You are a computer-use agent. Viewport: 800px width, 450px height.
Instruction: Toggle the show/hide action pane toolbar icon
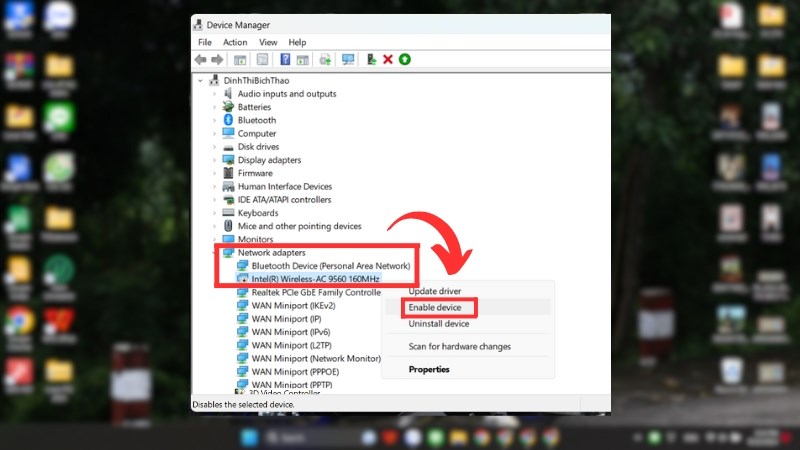pyautogui.click(x=303, y=60)
